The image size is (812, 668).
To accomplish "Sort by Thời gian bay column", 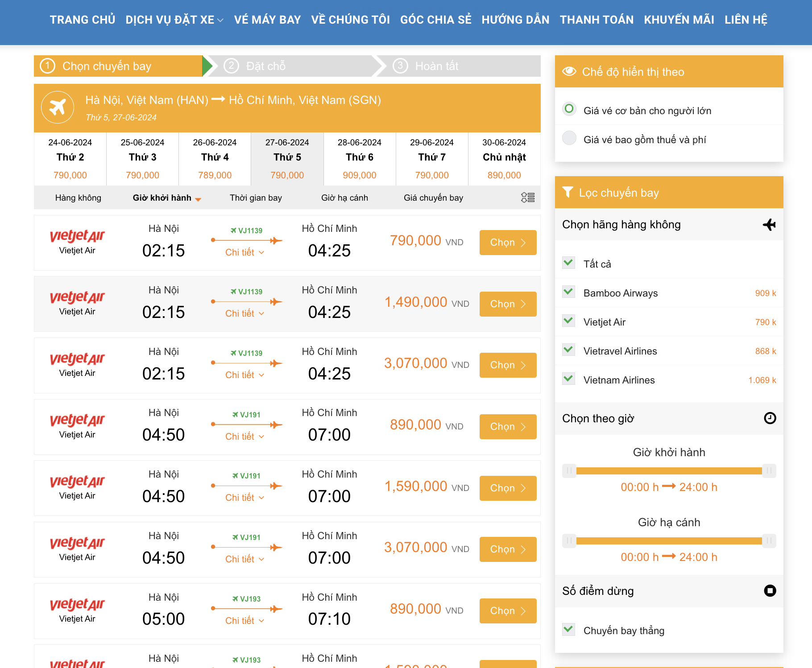I will (x=256, y=198).
